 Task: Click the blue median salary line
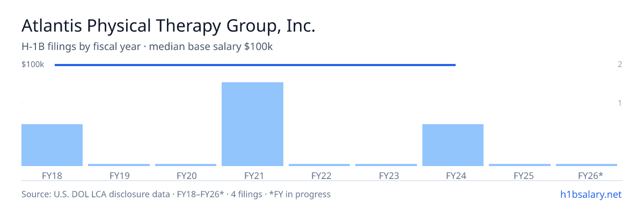pyautogui.click(x=255, y=65)
